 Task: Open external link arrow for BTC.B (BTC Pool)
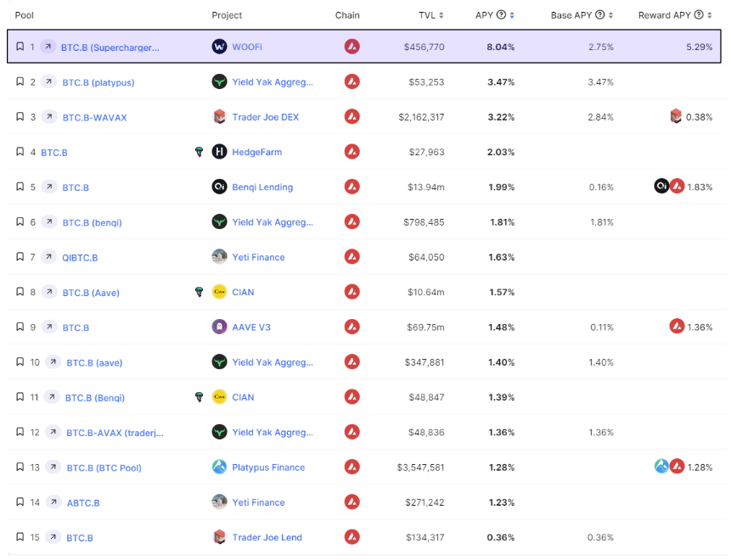53,468
